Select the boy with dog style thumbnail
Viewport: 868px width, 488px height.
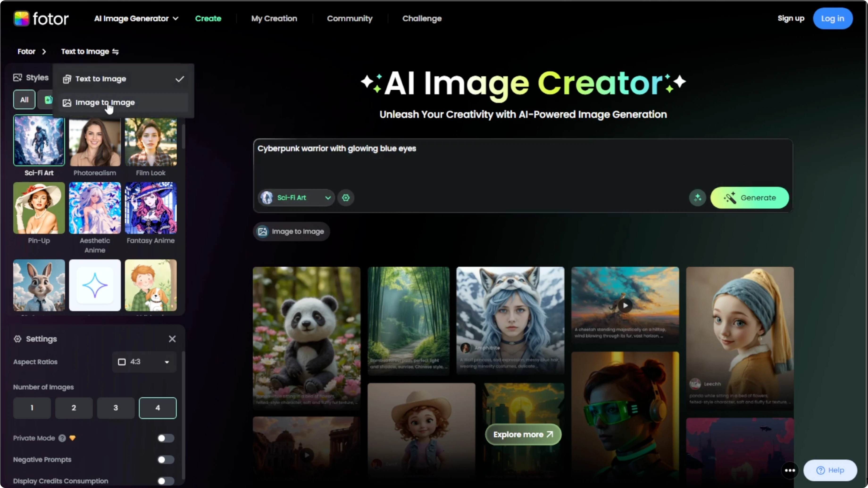(x=151, y=285)
